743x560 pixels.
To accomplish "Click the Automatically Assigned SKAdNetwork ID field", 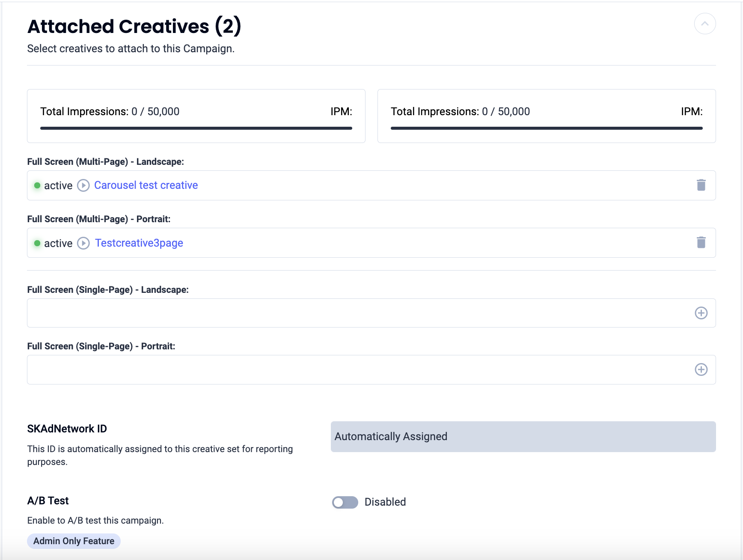I will (523, 437).
